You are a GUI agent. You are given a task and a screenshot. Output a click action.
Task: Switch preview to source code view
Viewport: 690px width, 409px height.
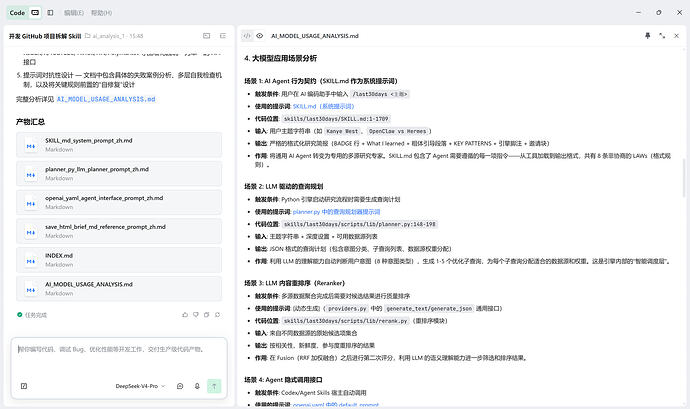247,36
